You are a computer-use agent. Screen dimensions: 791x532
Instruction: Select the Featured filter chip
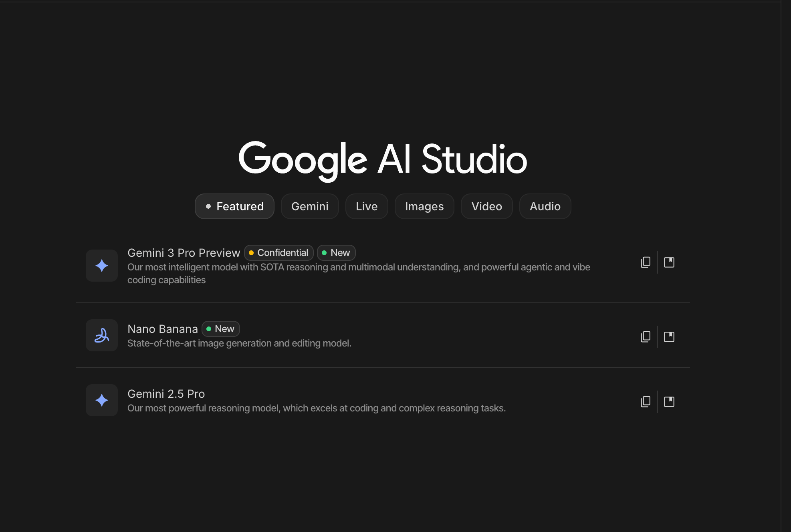[x=234, y=206]
